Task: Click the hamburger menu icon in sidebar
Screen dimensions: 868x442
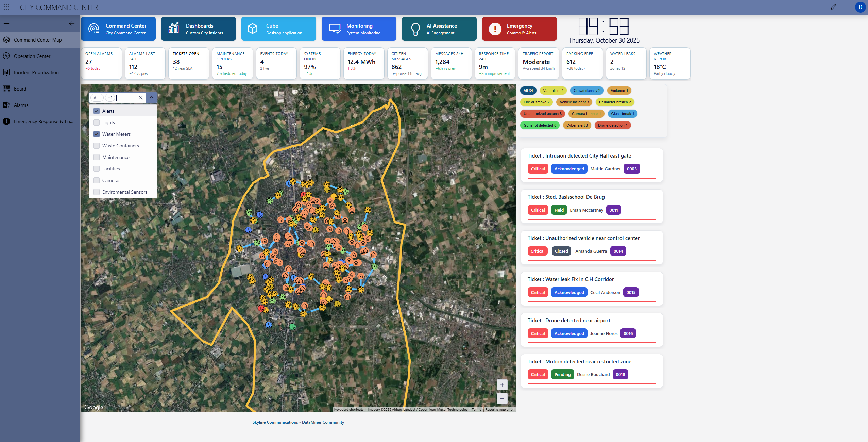Action: (6, 23)
